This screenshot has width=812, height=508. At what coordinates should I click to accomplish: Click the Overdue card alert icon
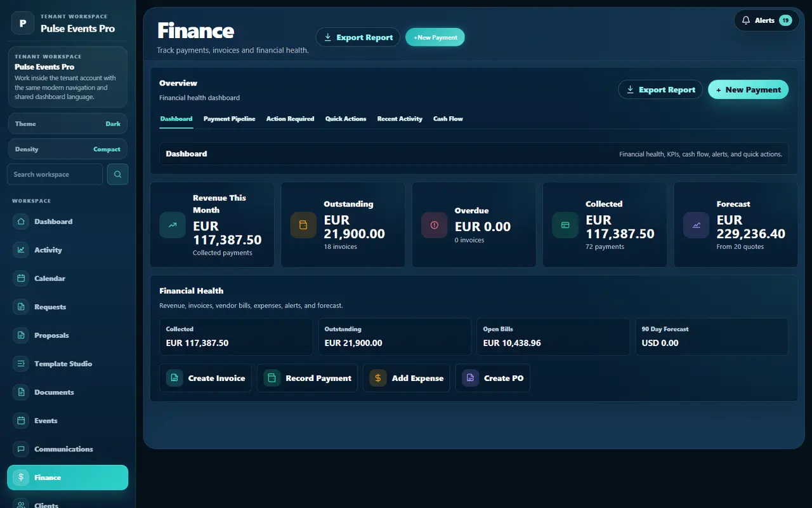435,225
